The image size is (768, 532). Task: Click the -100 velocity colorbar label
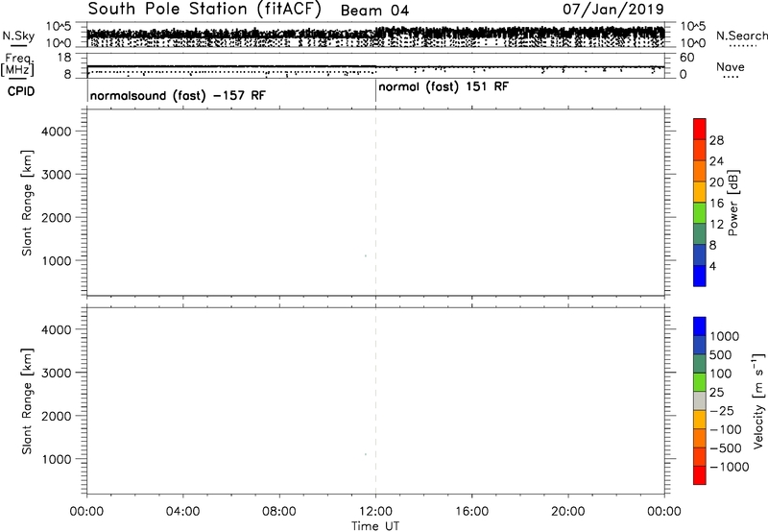coord(726,429)
